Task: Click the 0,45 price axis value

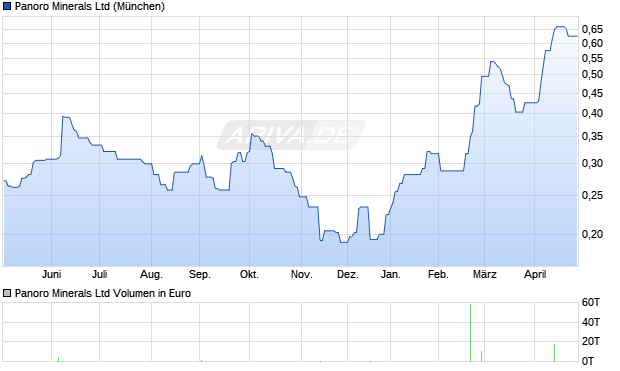Action: click(592, 93)
